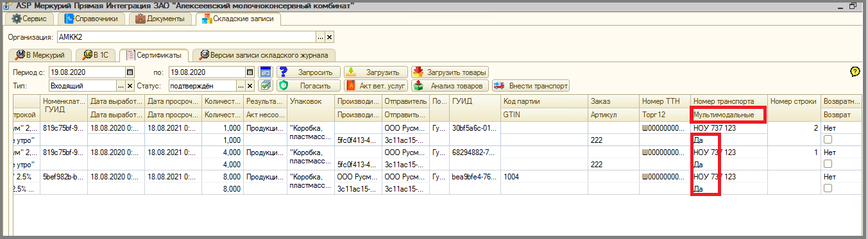Select GUID cell bea9bfe4-76...
This screenshot has height=239, width=868.
pos(475,176)
